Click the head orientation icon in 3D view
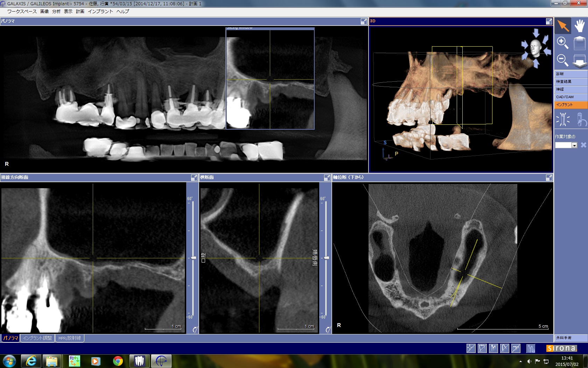This screenshot has height=368, width=588. [x=535, y=48]
